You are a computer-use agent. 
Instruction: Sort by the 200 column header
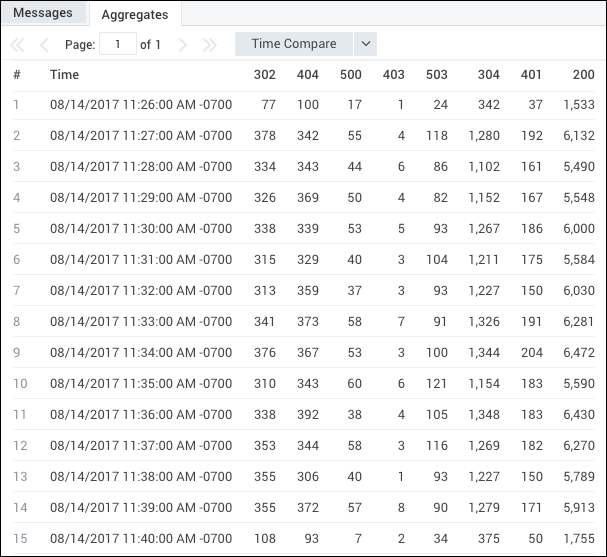pos(584,75)
